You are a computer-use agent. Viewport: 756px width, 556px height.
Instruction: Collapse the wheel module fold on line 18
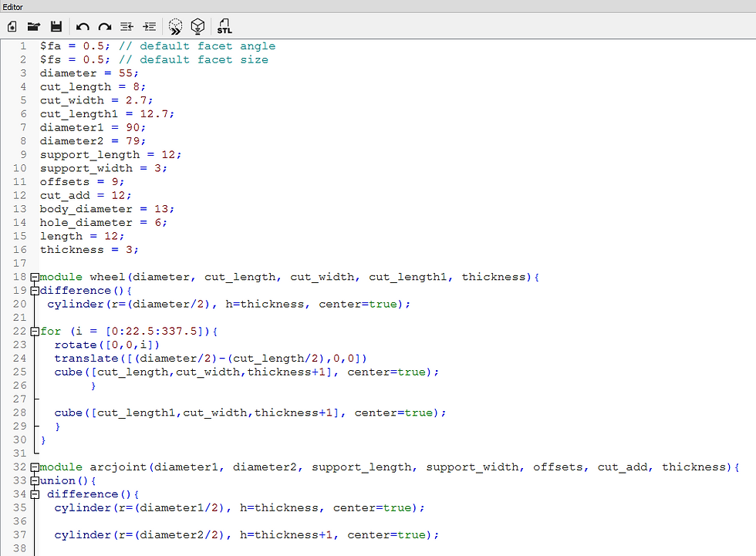coord(35,277)
